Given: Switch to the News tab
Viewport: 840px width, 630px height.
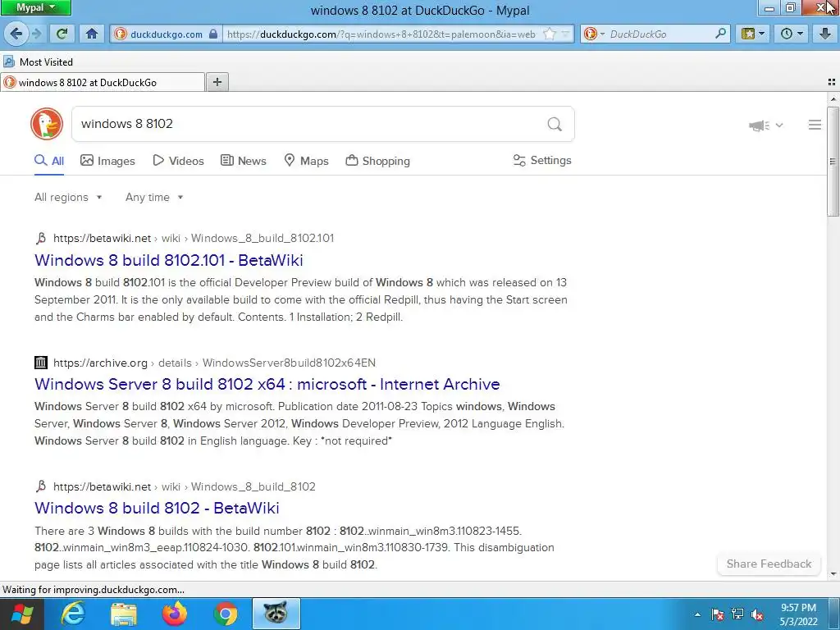Looking at the screenshot, I should [x=243, y=161].
